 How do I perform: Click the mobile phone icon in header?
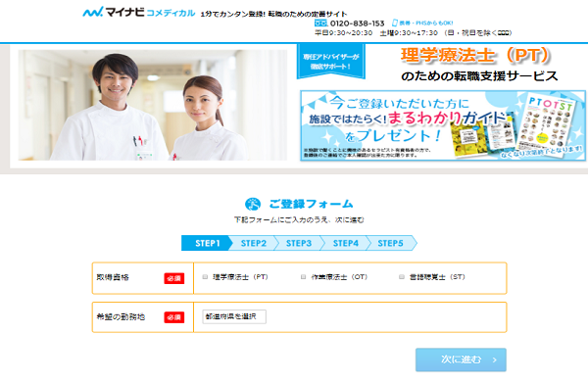click(395, 23)
